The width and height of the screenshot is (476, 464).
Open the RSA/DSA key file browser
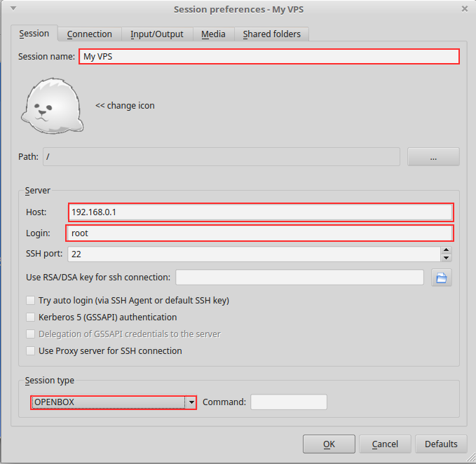pyautogui.click(x=442, y=278)
